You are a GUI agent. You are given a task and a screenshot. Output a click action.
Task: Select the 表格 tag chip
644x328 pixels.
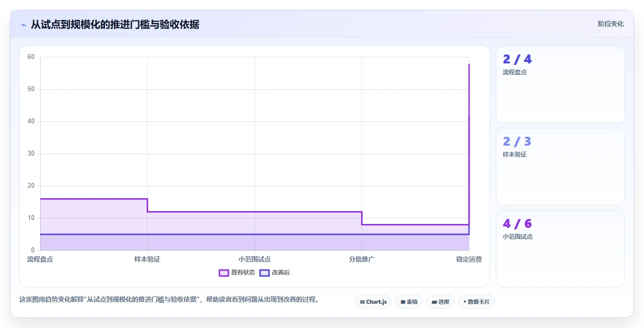pos(409,302)
